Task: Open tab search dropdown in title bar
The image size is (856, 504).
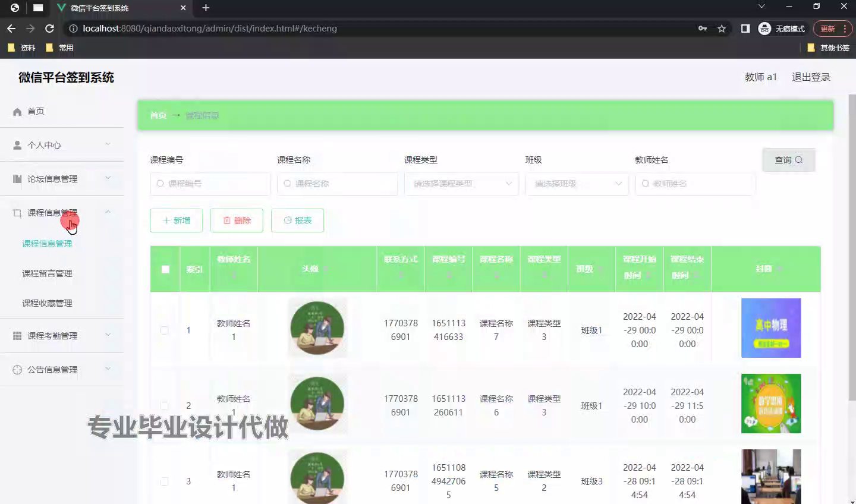Action: click(x=761, y=7)
